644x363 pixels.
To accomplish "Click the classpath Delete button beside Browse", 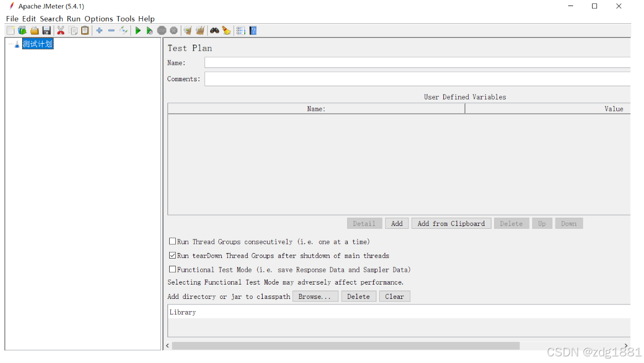I will pos(358,297).
